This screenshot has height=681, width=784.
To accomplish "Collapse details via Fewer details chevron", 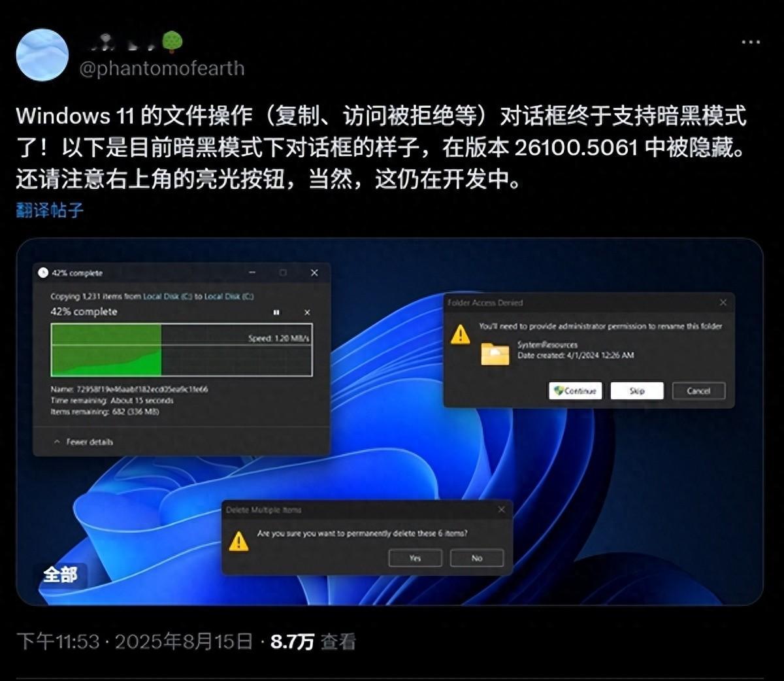I will pos(58,442).
